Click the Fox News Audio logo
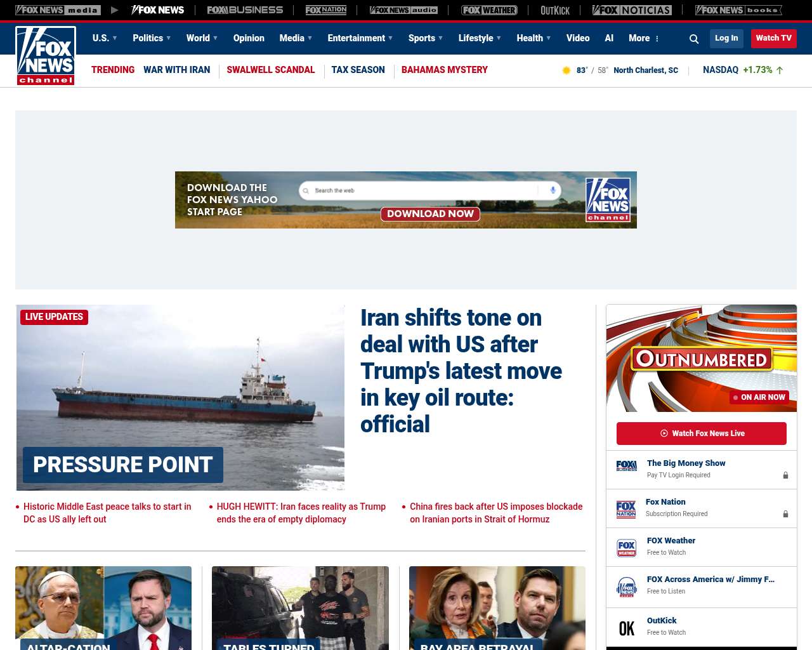 pos(403,10)
